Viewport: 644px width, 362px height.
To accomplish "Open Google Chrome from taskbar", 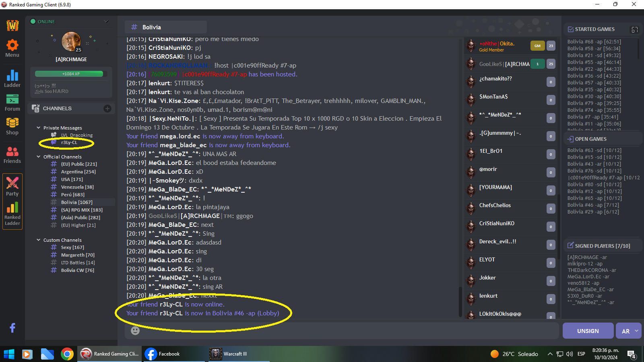I will pos(67,354).
